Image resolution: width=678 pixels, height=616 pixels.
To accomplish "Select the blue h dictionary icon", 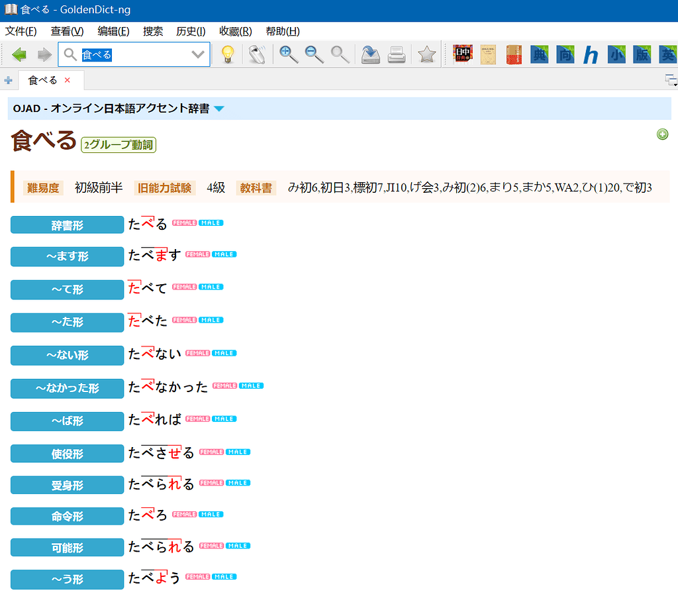I will coord(591,54).
